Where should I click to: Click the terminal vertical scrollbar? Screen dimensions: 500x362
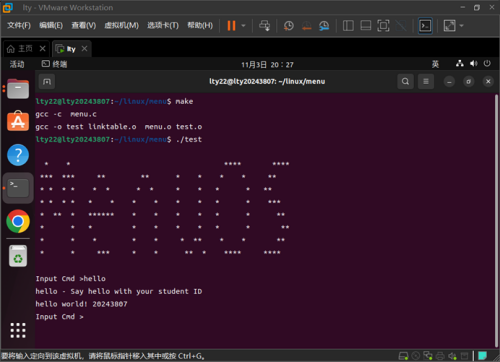point(496,220)
